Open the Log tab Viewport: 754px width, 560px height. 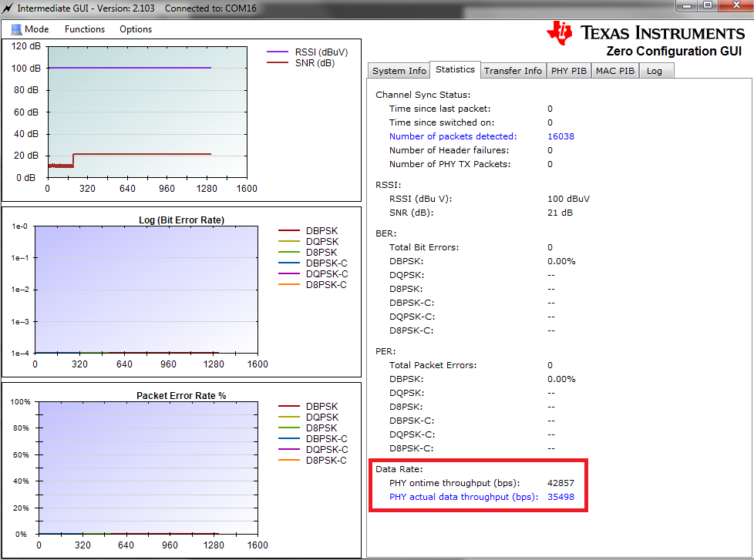[x=655, y=70]
